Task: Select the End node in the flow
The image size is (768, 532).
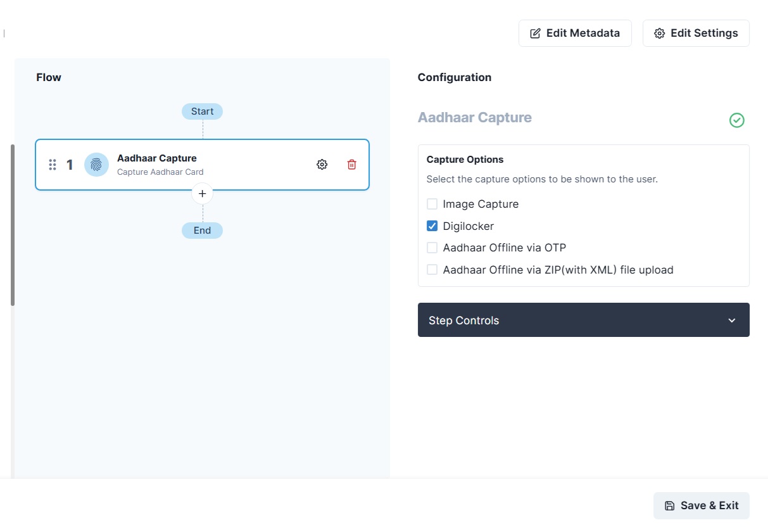Action: pos(202,231)
